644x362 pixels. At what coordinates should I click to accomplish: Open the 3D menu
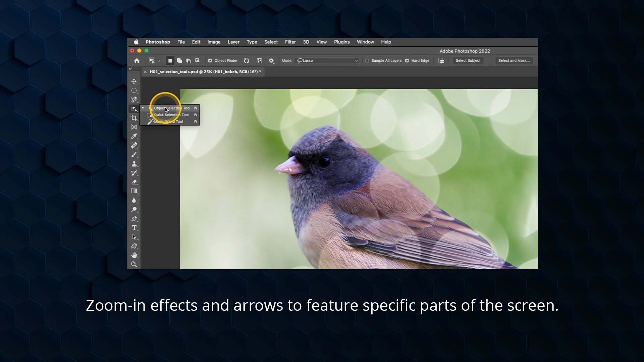[x=306, y=42]
